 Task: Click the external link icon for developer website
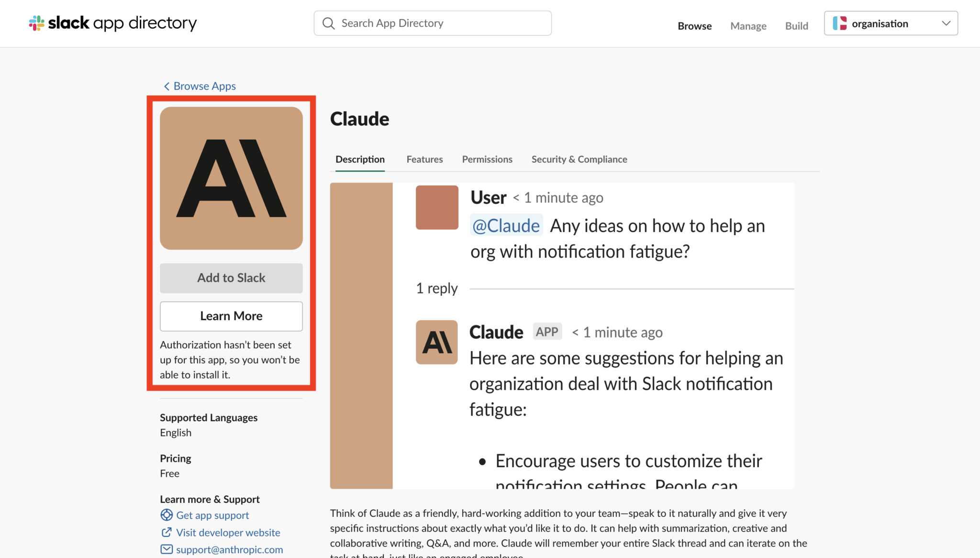click(167, 532)
